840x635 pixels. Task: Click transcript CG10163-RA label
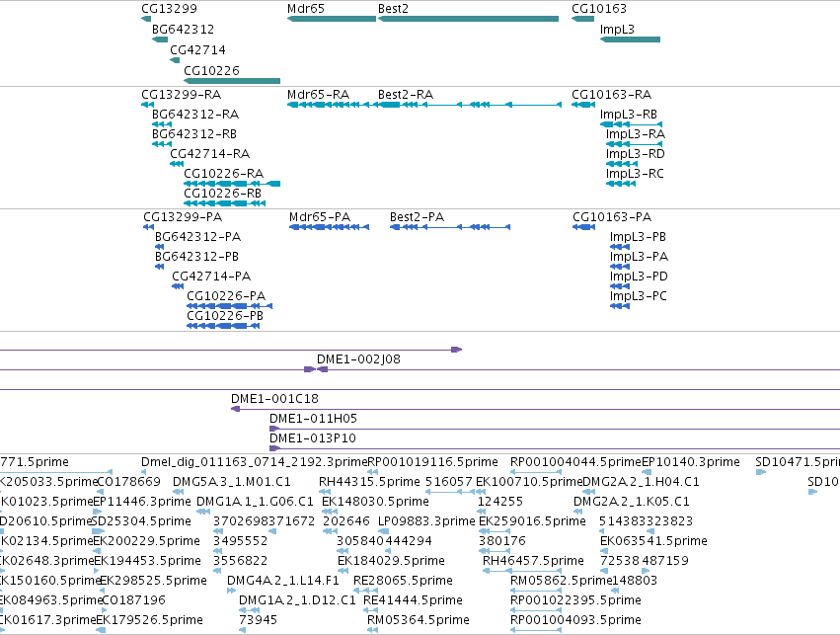coord(612,95)
